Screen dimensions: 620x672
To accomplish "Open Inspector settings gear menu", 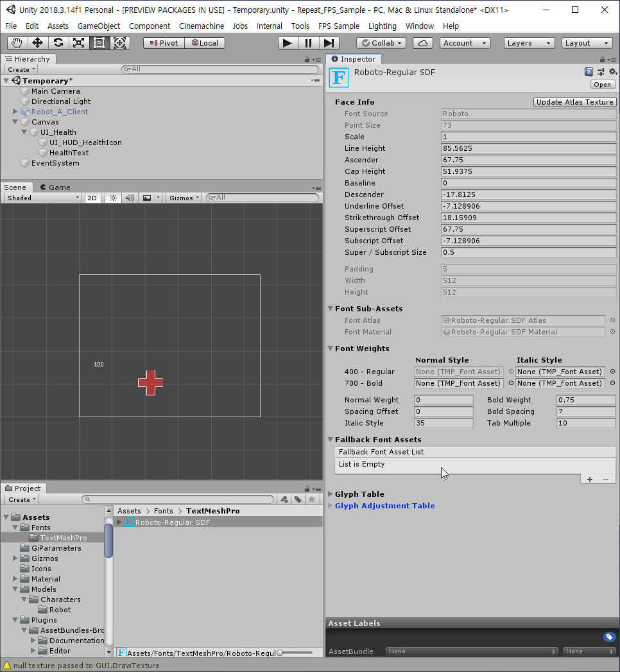I will point(613,72).
